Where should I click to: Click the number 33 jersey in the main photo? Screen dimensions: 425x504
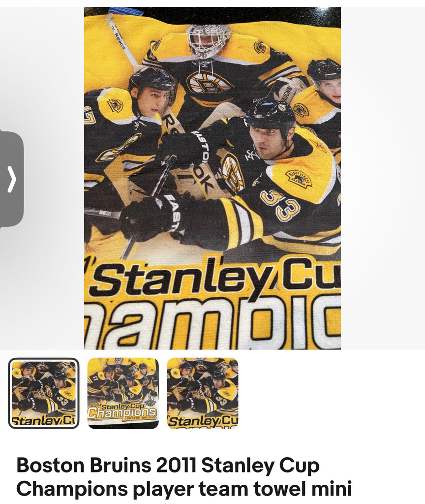point(280,205)
